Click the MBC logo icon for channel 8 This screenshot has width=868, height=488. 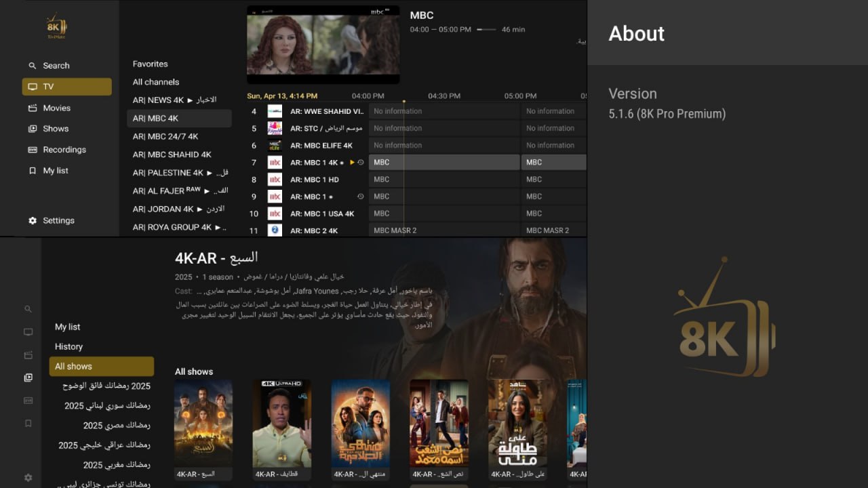point(275,180)
